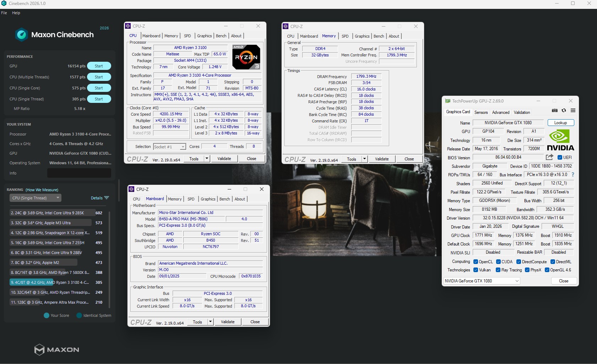Select SPD tab in the CPU-Z Mainboard window
597x364 pixels.
click(191, 199)
